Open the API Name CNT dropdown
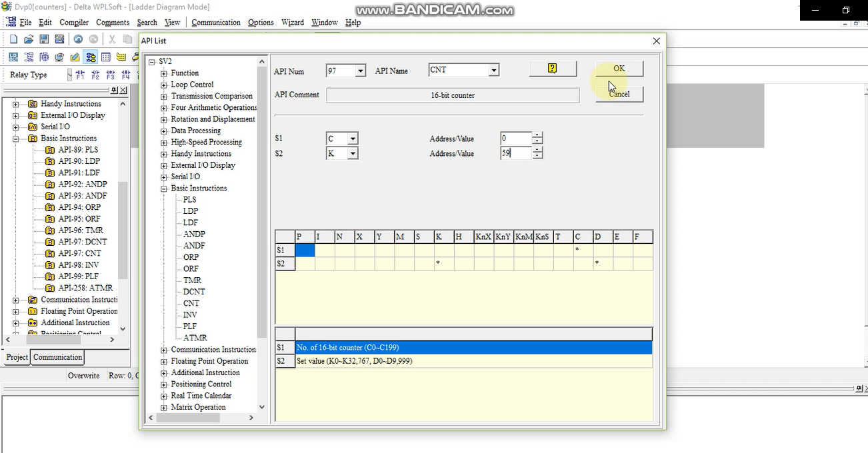868x453 pixels. (493, 70)
